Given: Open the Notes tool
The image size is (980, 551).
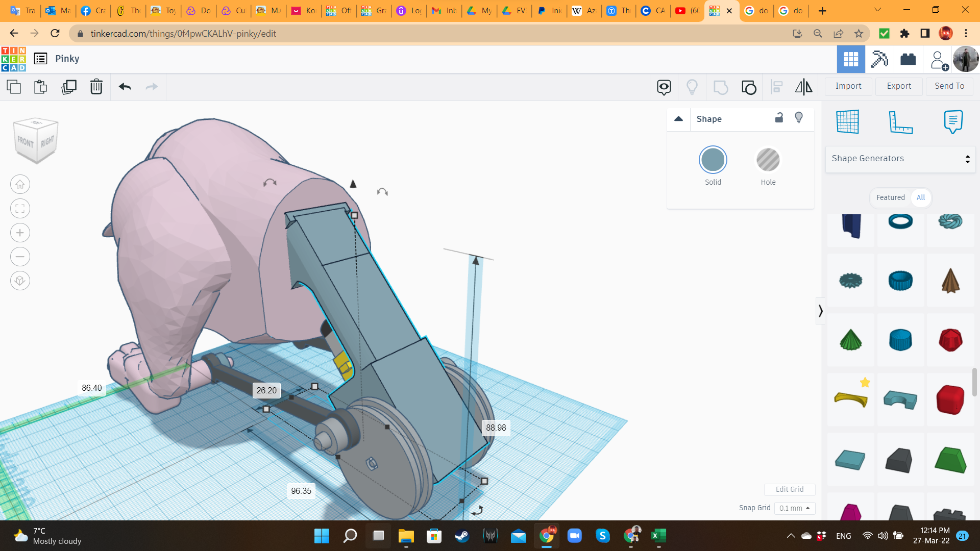Looking at the screenshot, I should point(953,121).
